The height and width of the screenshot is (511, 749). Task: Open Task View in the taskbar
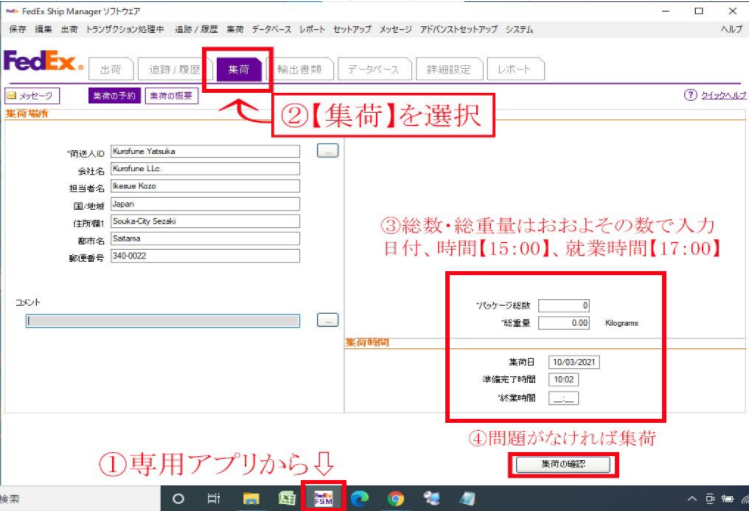(x=214, y=499)
